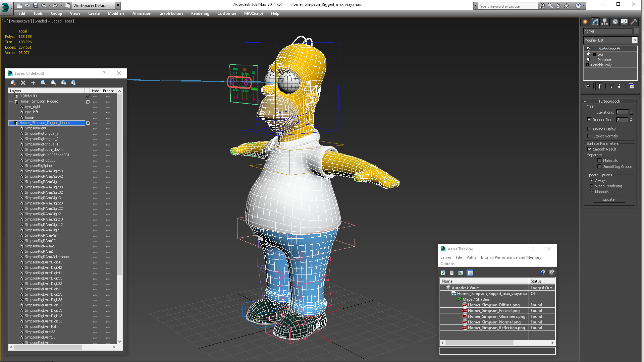Toggle TurboSmooth modifier lightbulb icon
This screenshot has width=644, height=362.
(x=588, y=49)
